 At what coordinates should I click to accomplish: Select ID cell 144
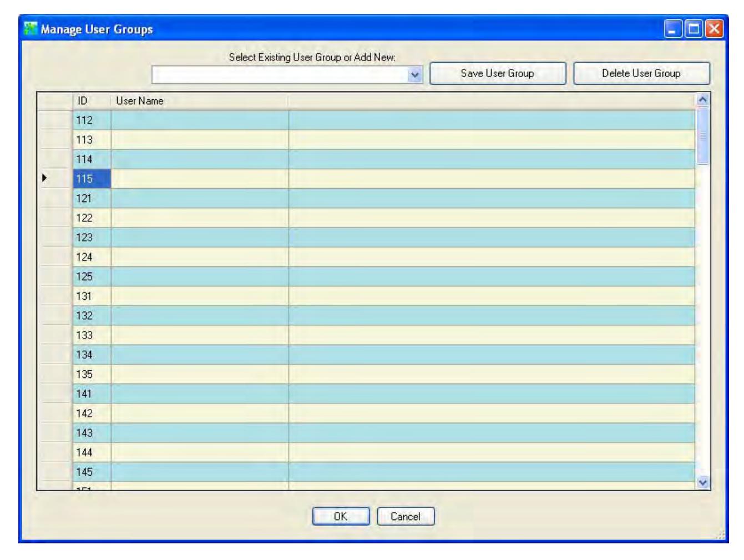(92, 452)
